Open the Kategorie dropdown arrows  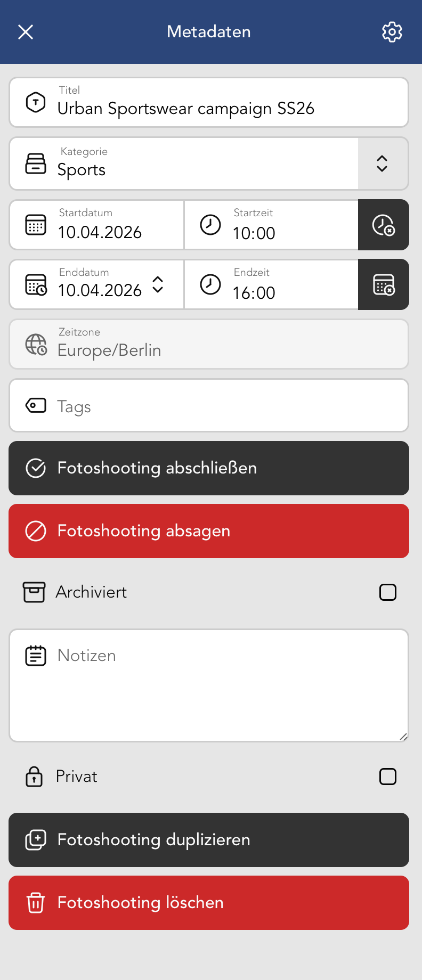point(382,164)
